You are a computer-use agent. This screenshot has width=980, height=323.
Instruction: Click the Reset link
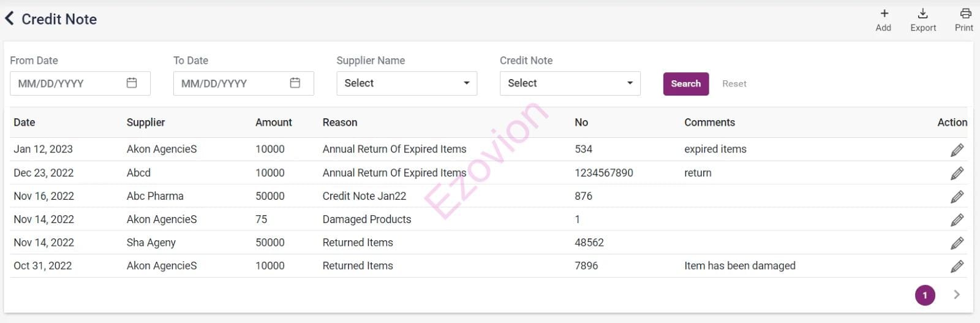pos(734,84)
